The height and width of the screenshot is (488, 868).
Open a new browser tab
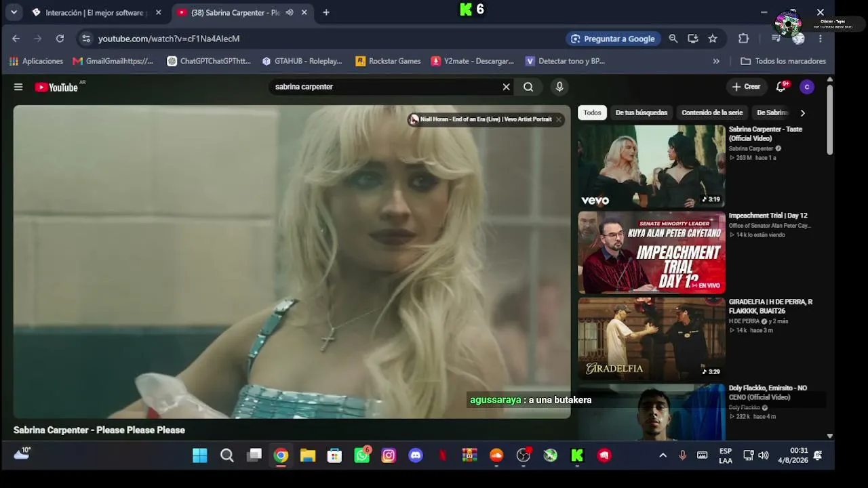[x=326, y=12]
